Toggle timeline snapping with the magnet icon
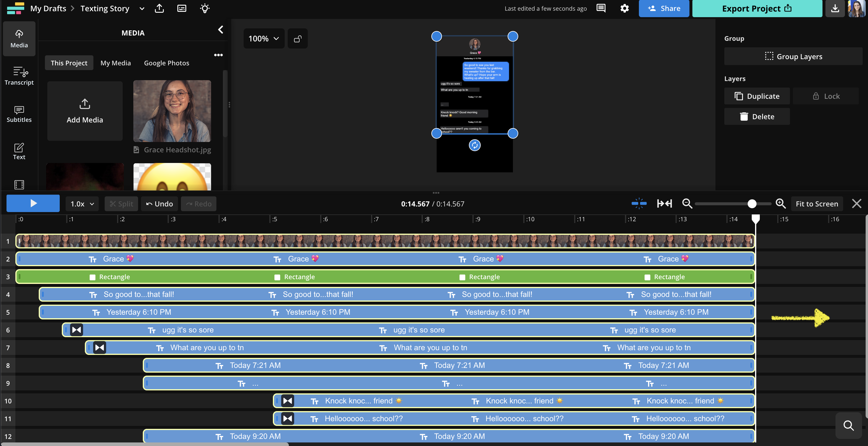This screenshot has height=446, width=868. point(639,203)
